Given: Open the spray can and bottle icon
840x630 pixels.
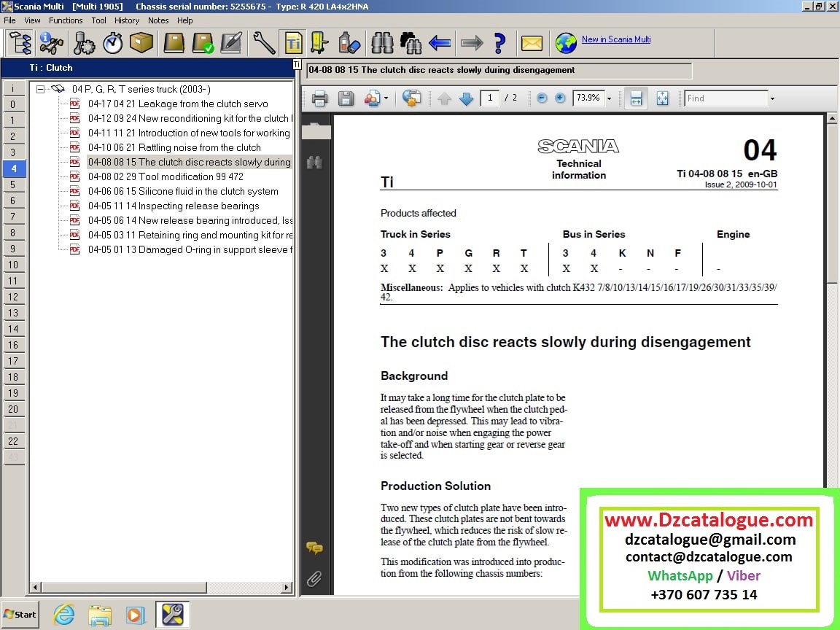Looking at the screenshot, I should click(349, 43).
